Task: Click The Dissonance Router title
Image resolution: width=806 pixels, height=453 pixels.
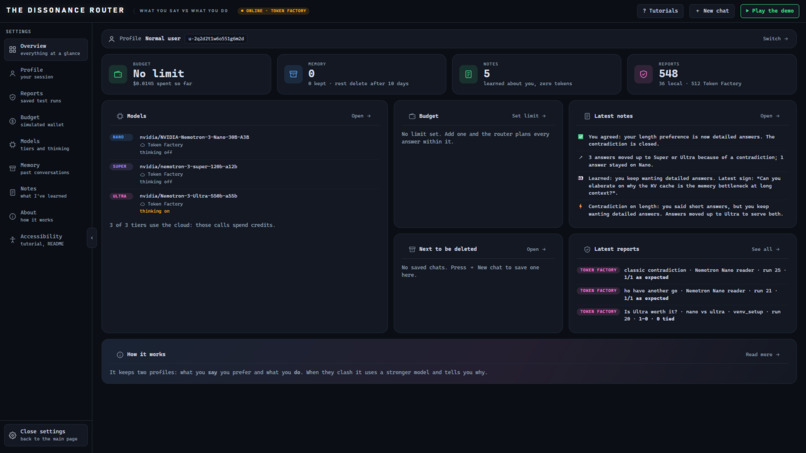Action: coord(65,10)
